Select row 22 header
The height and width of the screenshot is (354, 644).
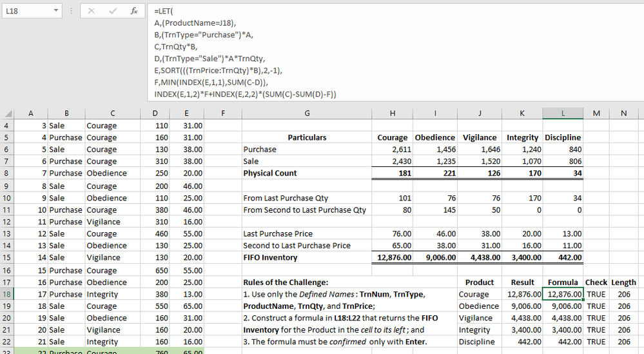click(x=6, y=342)
